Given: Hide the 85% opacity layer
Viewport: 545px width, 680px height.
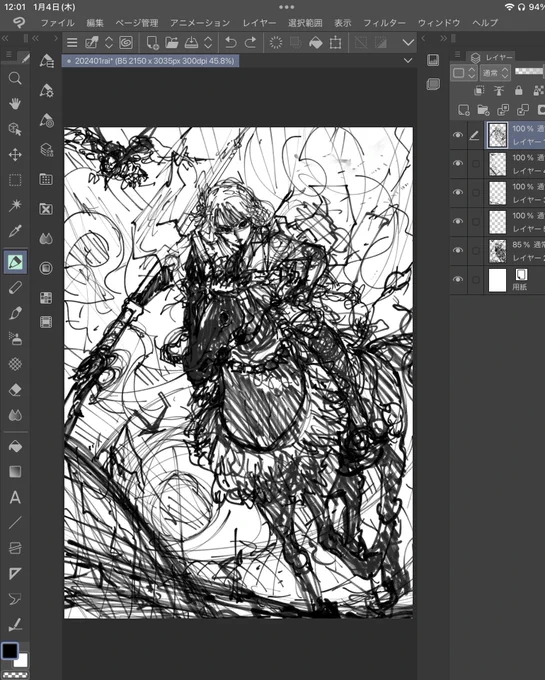Looking at the screenshot, I should [x=457, y=250].
